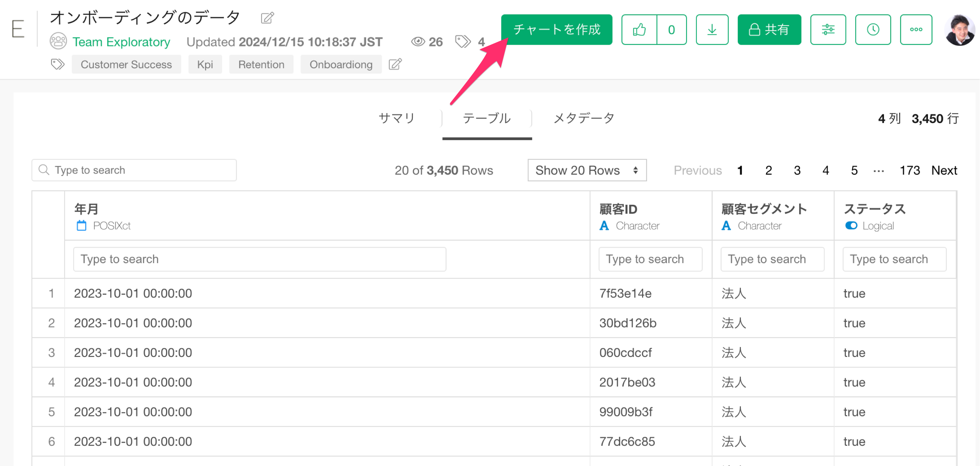Select the Customer Success tag
Viewport: 980px width, 466px height.
point(126,64)
